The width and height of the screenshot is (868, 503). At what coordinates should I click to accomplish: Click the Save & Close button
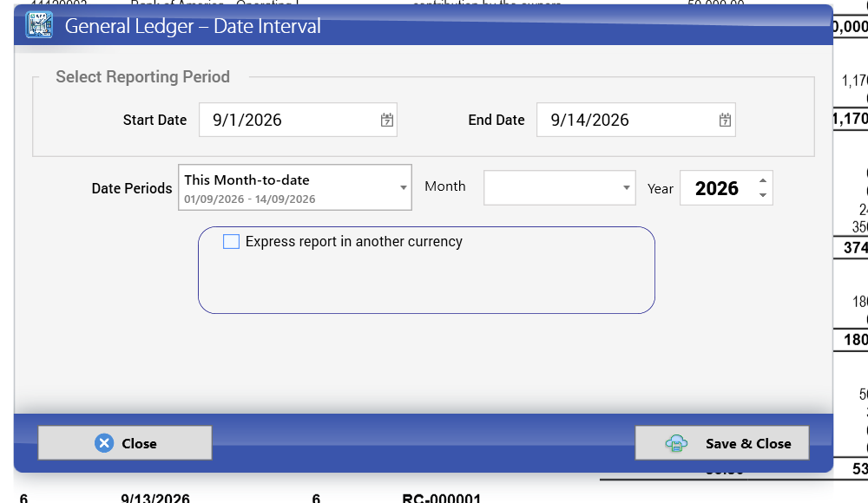tap(722, 442)
